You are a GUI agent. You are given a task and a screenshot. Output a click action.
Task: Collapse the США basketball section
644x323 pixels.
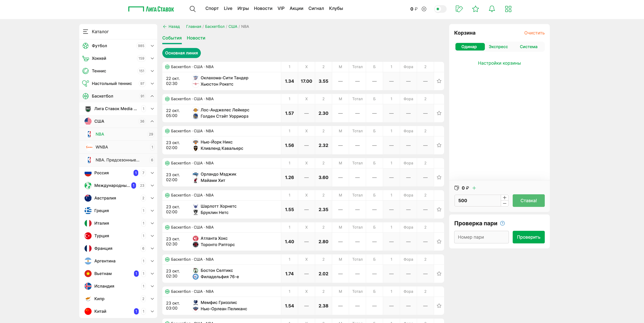click(152, 121)
